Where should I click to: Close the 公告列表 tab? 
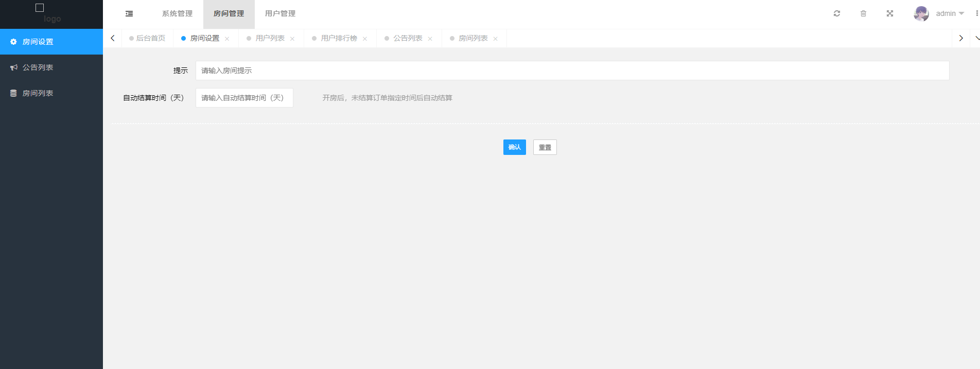(x=430, y=39)
